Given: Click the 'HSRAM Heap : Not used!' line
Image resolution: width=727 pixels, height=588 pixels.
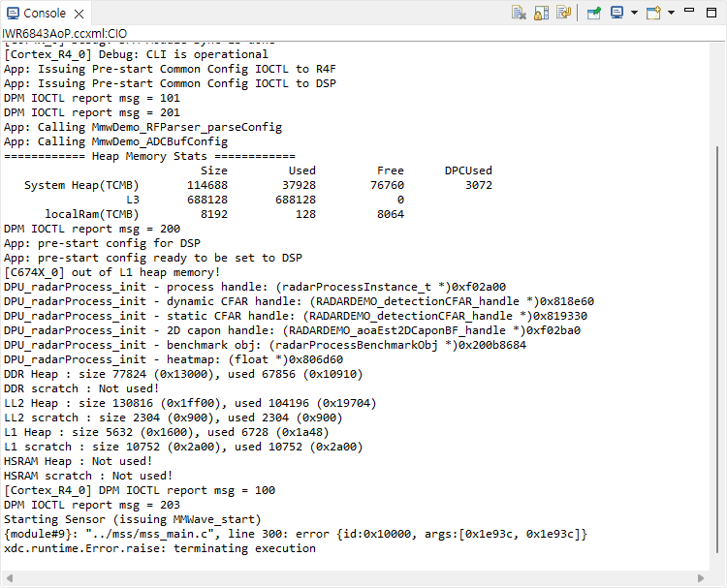Looking at the screenshot, I should tap(78, 461).
